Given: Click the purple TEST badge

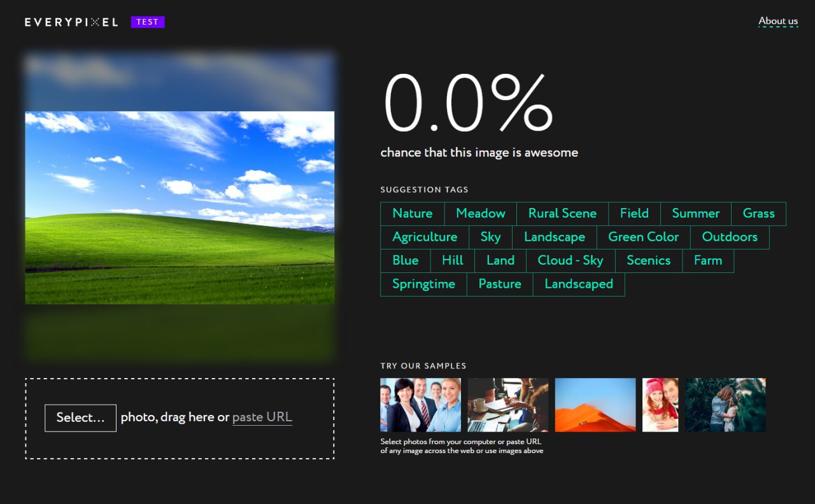Looking at the screenshot, I should click(148, 22).
